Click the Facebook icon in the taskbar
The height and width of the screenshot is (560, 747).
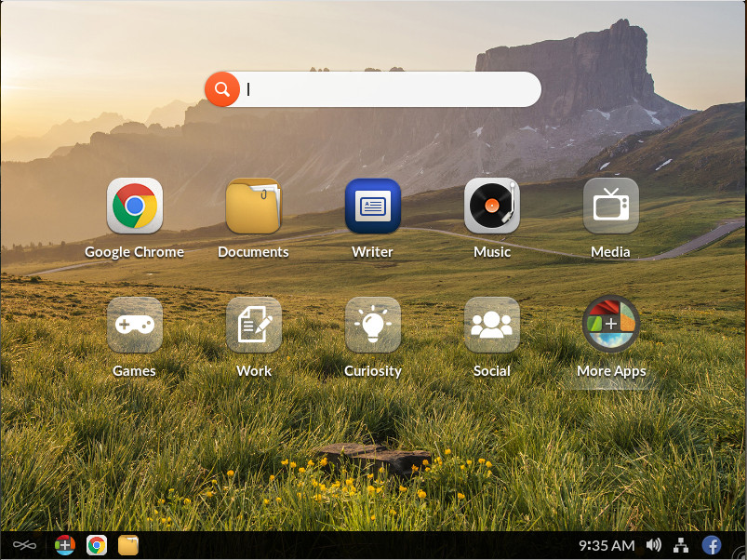(712, 545)
